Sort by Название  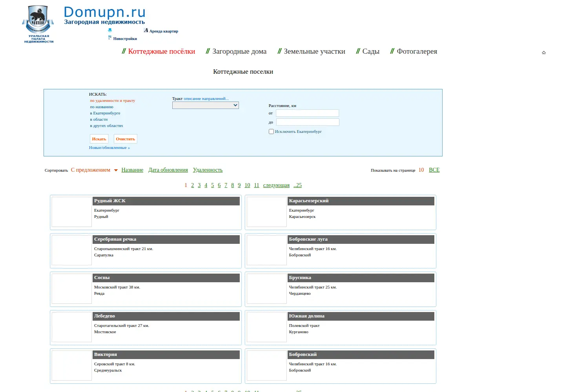[132, 170]
